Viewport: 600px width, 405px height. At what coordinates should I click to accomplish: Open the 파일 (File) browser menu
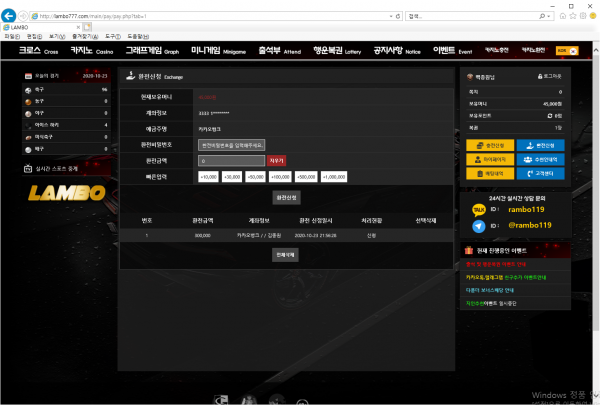click(x=12, y=36)
